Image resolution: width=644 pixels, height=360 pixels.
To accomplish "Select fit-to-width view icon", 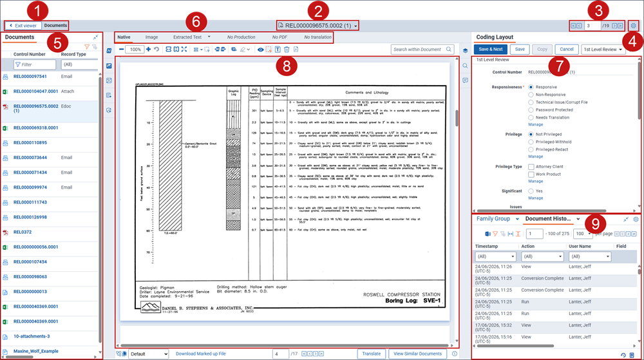I will click(168, 49).
